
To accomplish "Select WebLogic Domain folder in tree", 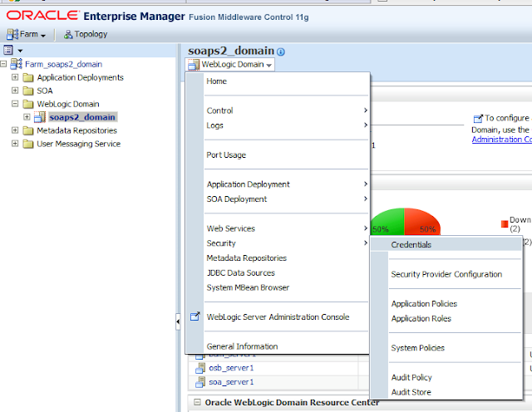I will (x=68, y=104).
